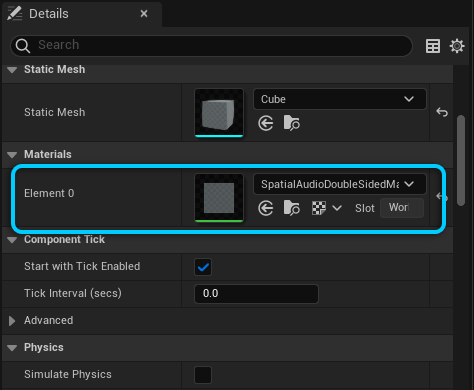
Task: Select the Details tab
Action: click(49, 14)
